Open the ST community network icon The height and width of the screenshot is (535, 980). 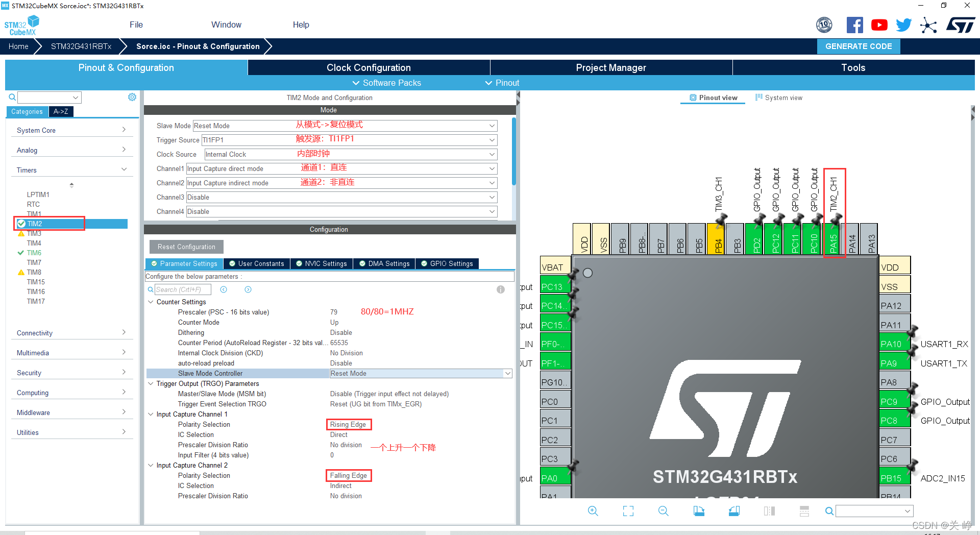[928, 25]
